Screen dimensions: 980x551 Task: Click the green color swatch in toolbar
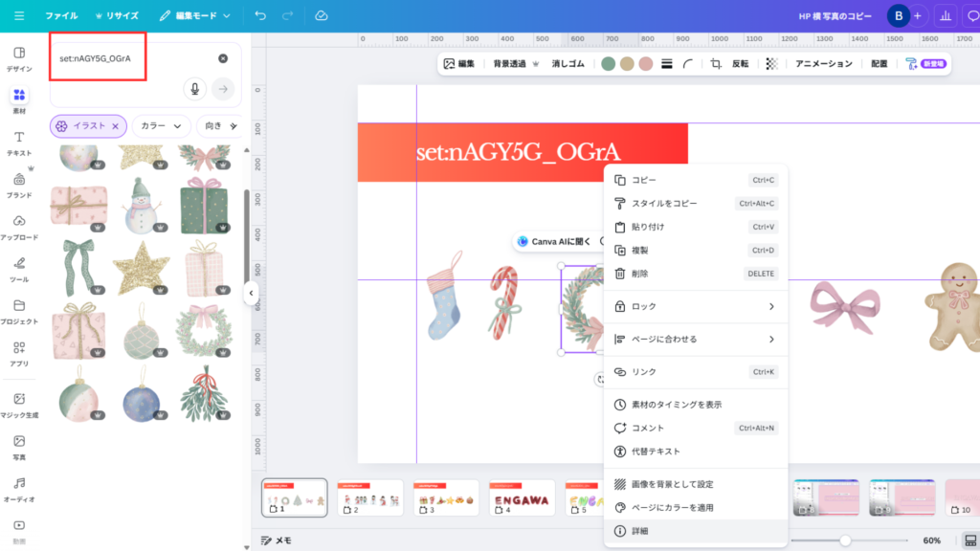pyautogui.click(x=608, y=64)
